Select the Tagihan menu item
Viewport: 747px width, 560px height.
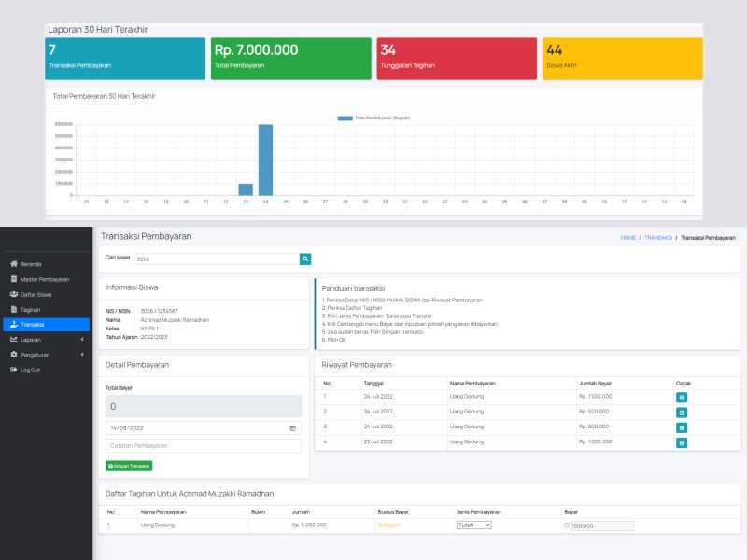(30, 309)
